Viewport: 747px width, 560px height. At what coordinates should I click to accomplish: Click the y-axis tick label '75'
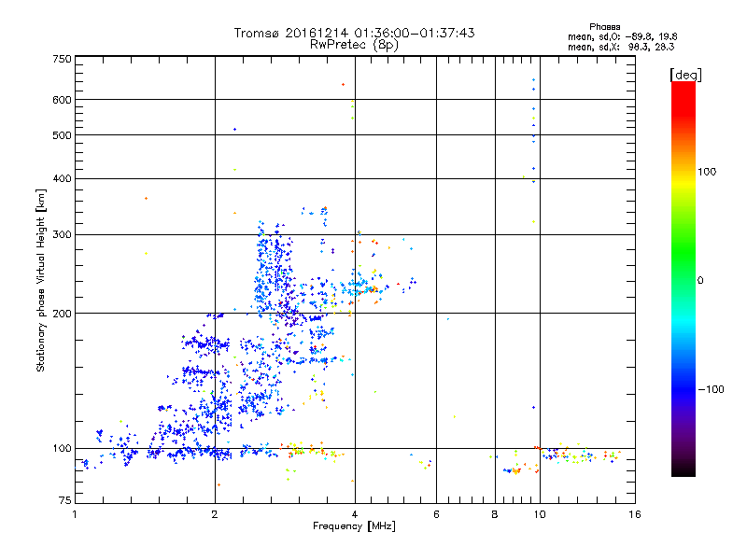65,500
